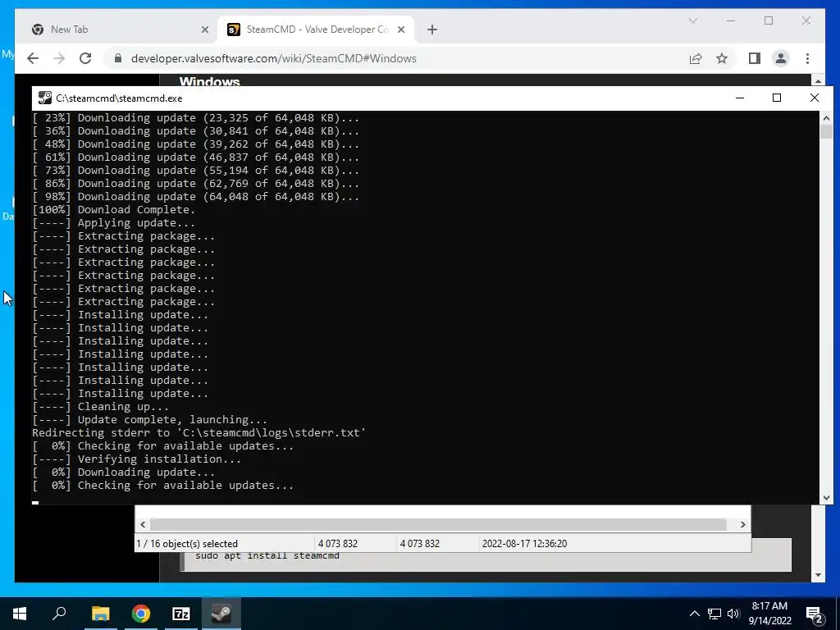
Task: Minimize the steamcmd.exe console window
Action: tap(740, 98)
